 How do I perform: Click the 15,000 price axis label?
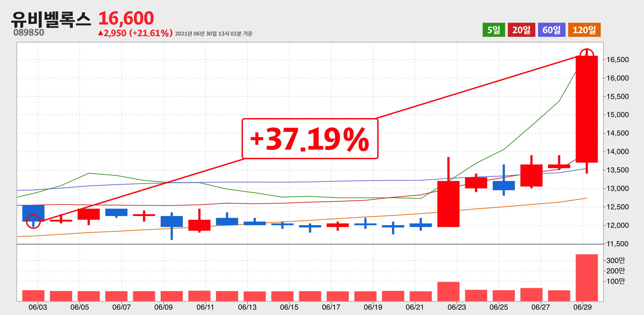[x=618, y=115]
